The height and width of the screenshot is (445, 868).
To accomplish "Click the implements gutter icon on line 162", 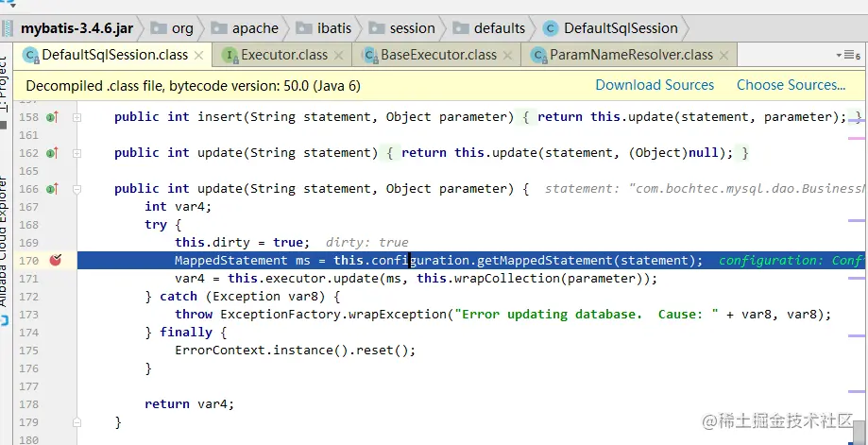I will pos(53,153).
